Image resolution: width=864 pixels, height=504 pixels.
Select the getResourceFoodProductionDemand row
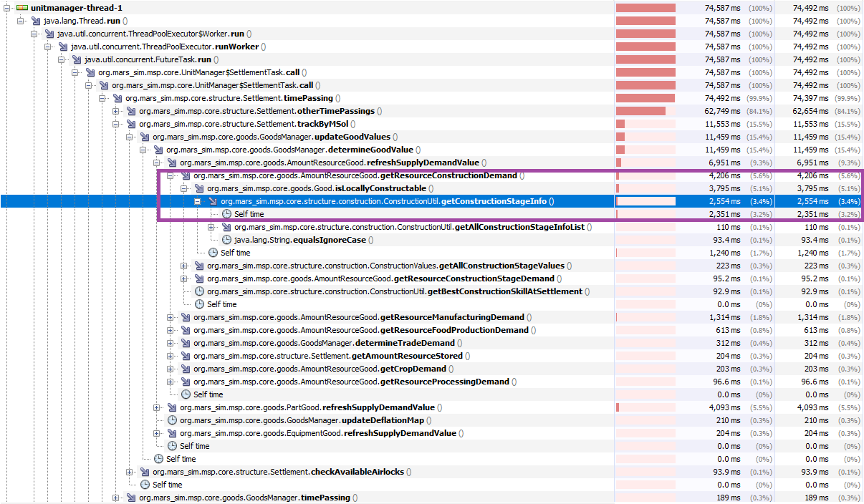coord(363,330)
